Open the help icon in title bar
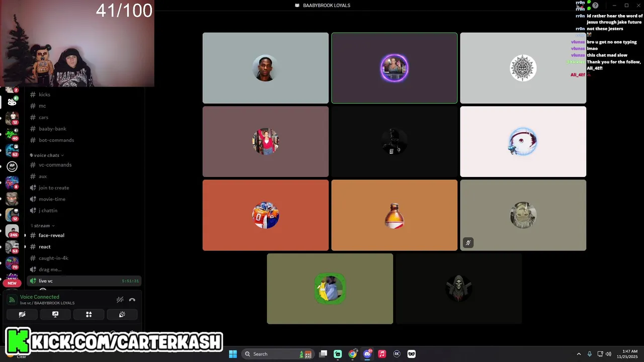Screen dimensions: 644x362 595,6
